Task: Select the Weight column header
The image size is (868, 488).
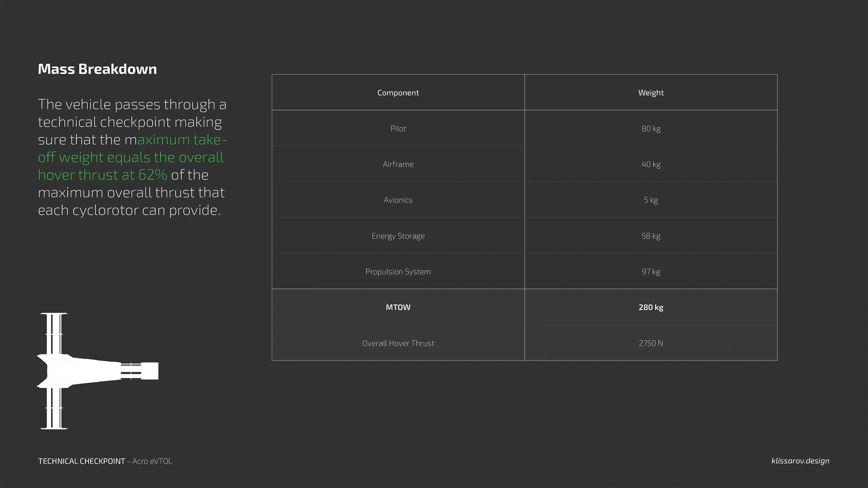Action: [x=651, y=93]
